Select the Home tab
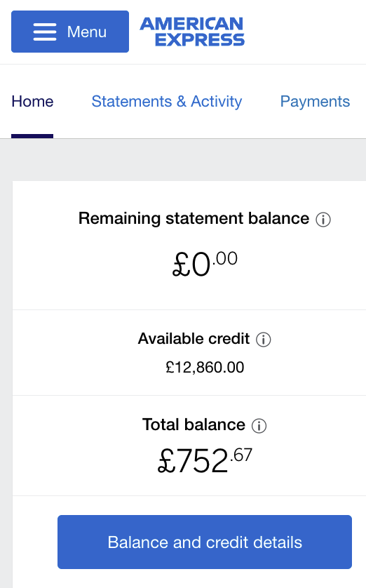Screen dimensions: 366x588 (32, 101)
